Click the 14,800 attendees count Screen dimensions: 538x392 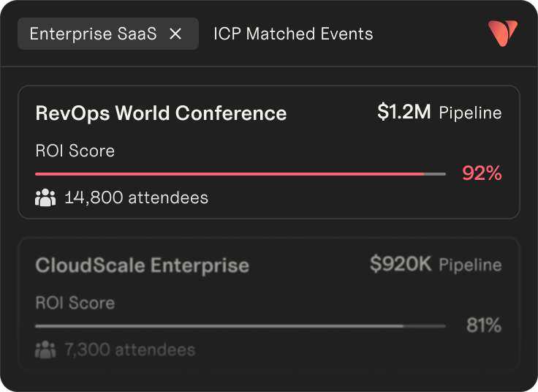pos(136,197)
